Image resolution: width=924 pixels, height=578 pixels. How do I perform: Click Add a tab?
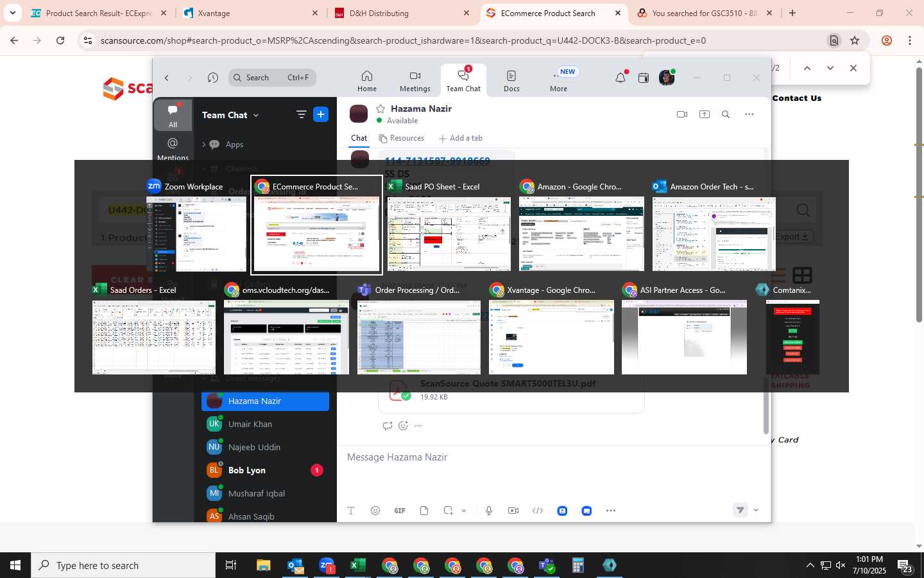(x=461, y=138)
